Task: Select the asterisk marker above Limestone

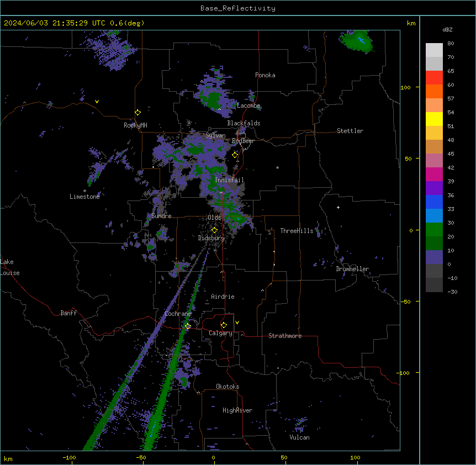Action: 84,191
